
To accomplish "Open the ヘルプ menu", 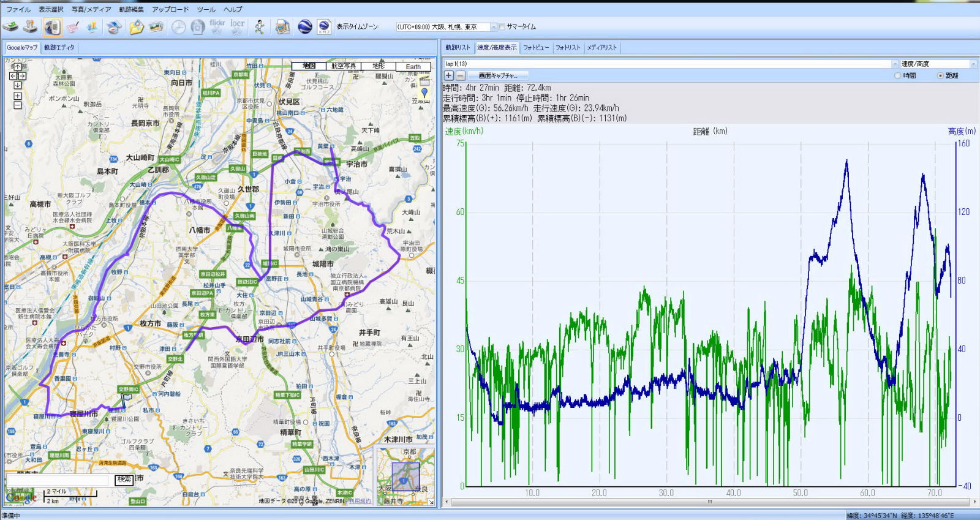I will tap(233, 9).
